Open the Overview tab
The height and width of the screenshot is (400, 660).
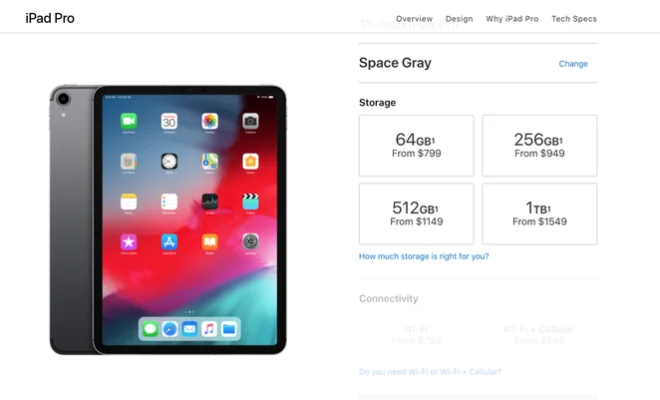click(x=414, y=19)
